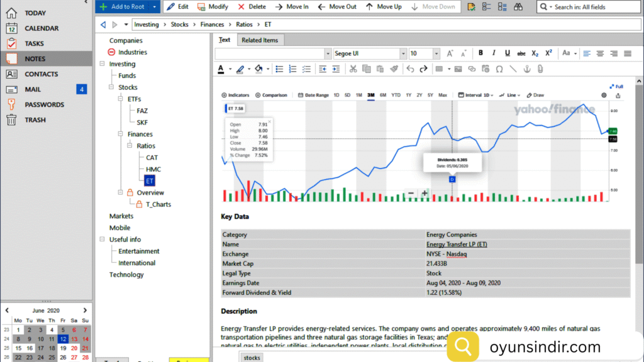Screen dimensions: 644x362
Task: Click the anchor bookmark icon
Action: coord(528,69)
